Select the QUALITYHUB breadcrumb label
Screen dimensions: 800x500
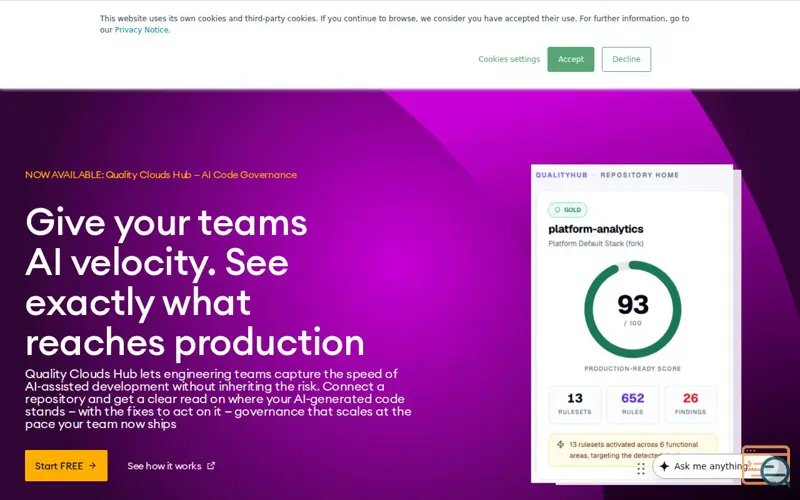[561, 175]
